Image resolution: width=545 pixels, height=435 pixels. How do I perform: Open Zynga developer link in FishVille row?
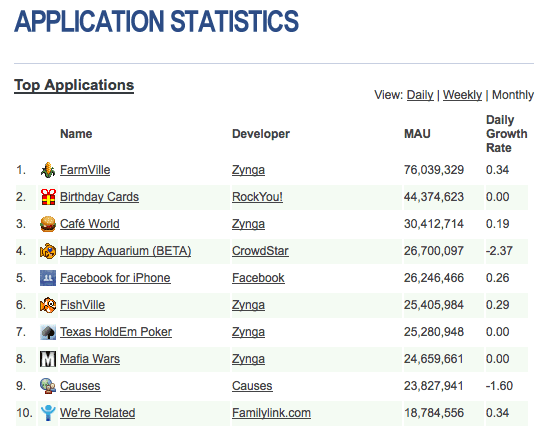click(249, 305)
